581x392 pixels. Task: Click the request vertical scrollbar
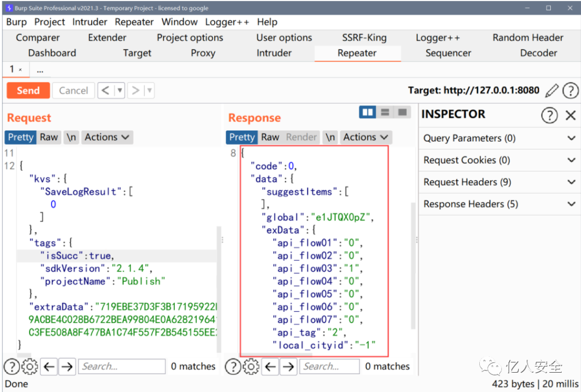[219, 289]
